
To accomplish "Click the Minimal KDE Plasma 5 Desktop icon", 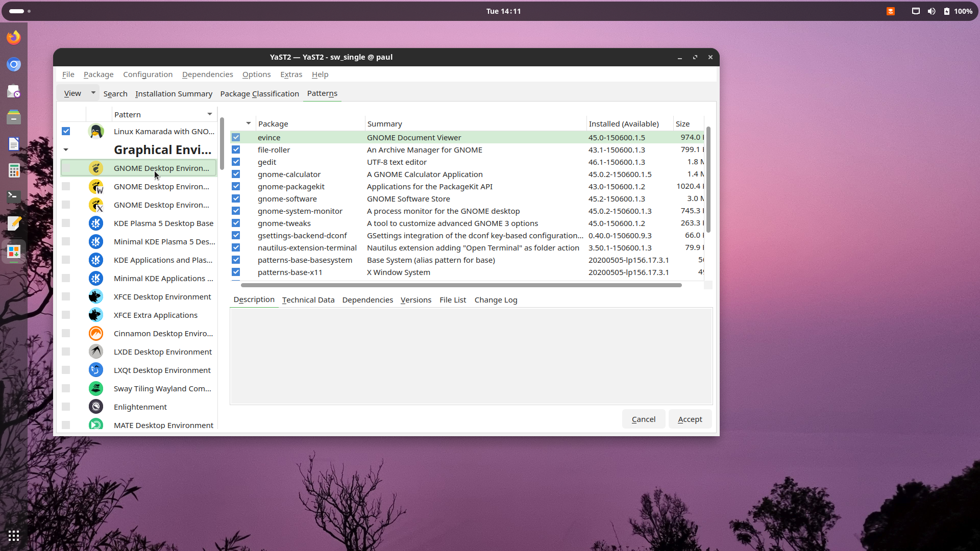I will 96,241.
